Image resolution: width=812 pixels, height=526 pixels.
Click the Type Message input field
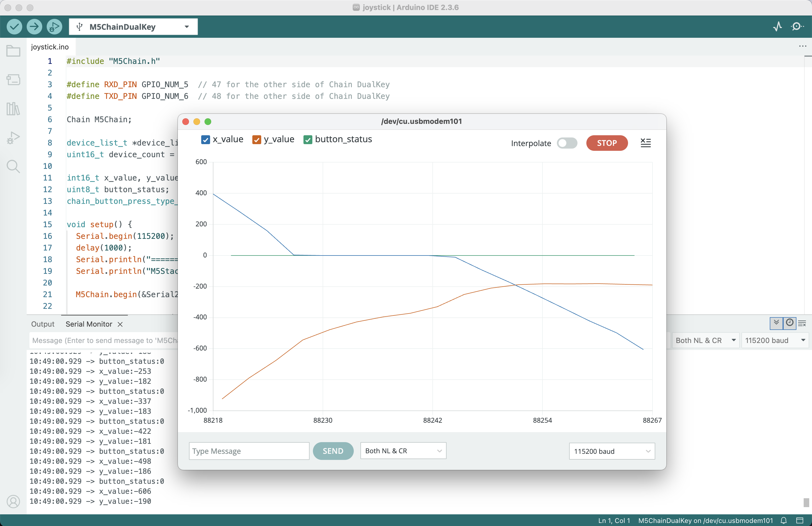249,451
